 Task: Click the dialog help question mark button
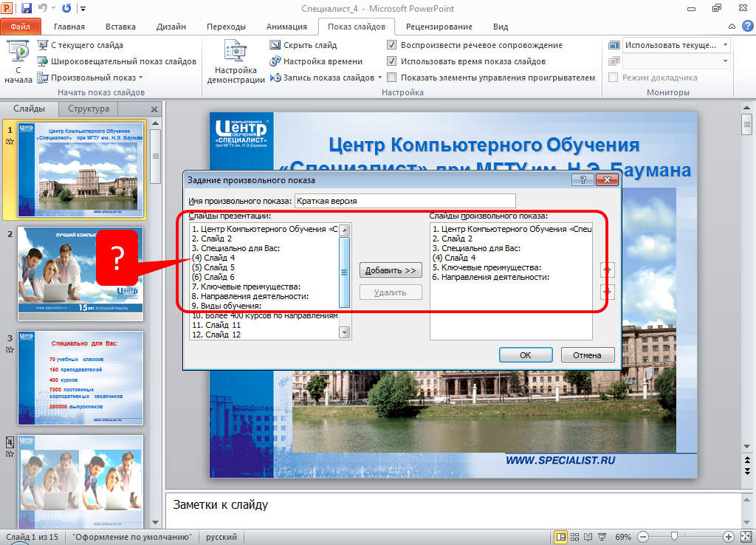(583, 179)
